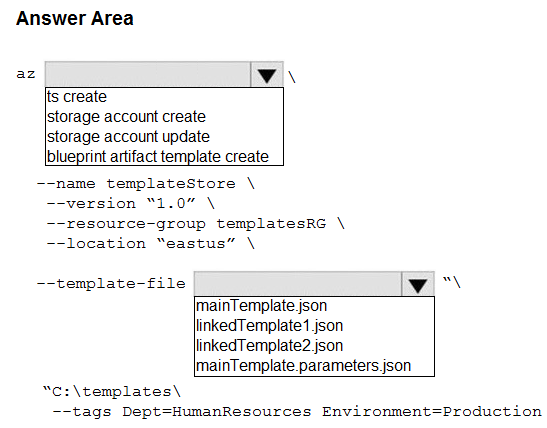Viewport: 547px width, 428px height.
Task: Select the 'ts create' option
Action: 77,97
